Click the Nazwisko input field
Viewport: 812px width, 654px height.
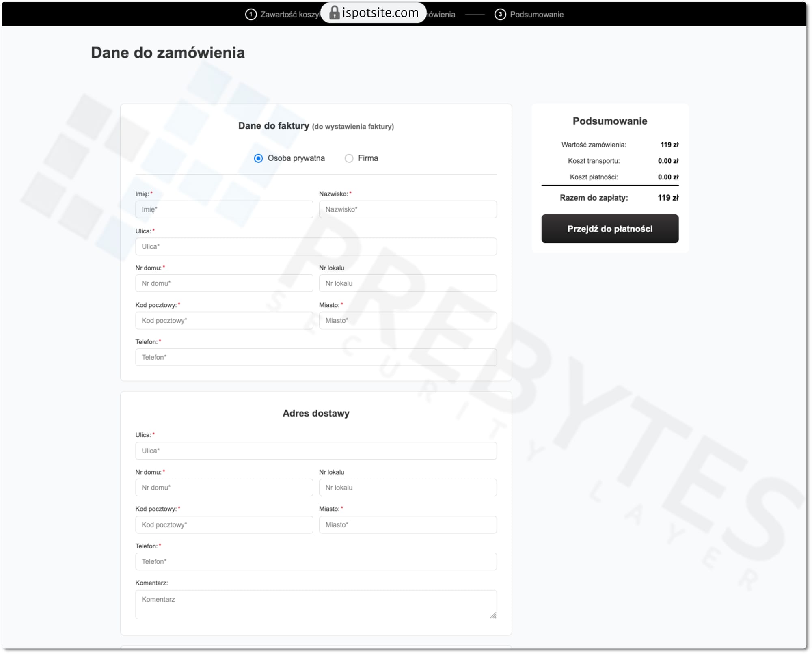408,209
